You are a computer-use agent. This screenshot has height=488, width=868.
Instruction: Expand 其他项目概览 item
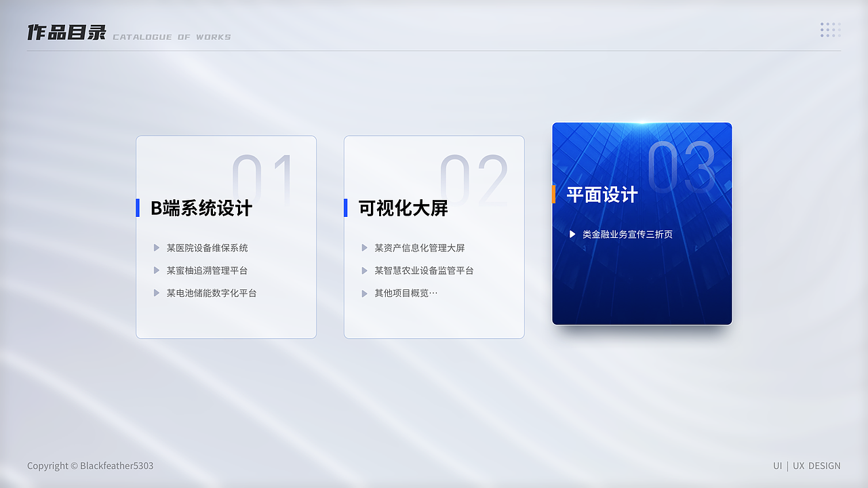[406, 293]
